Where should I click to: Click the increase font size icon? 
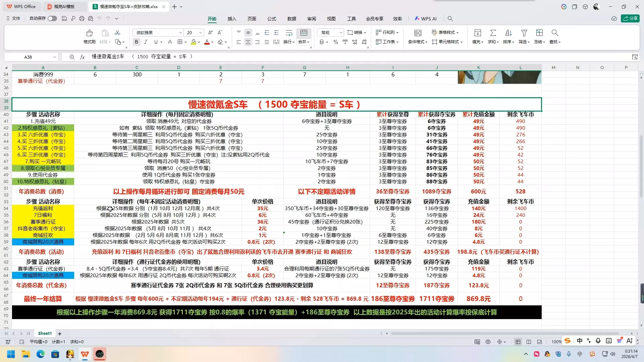coord(210,33)
